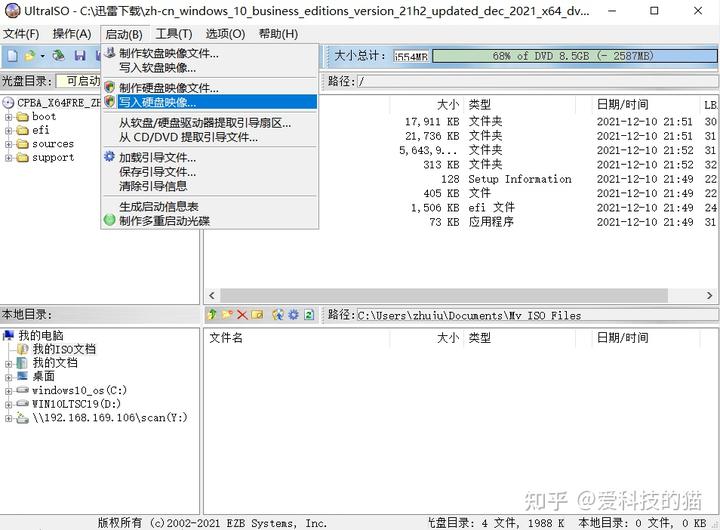This screenshot has height=530, width=720.
Task: Select 从软盘/硬盘驱动器提取引导扇区... entry
Action: point(209,123)
